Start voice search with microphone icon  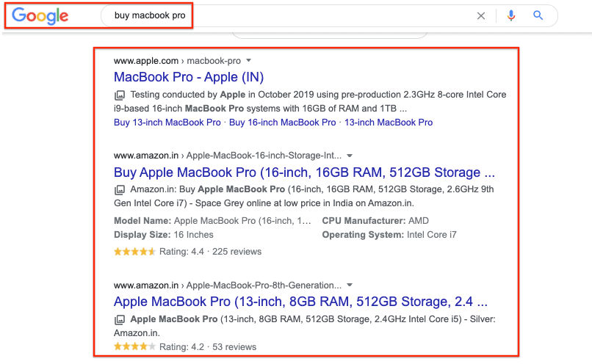[511, 15]
